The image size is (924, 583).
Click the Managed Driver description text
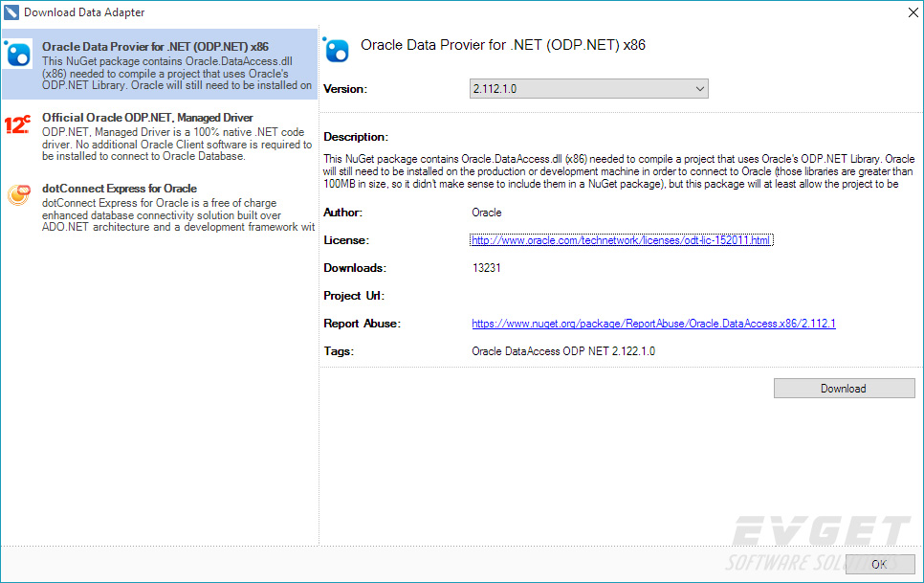point(177,144)
